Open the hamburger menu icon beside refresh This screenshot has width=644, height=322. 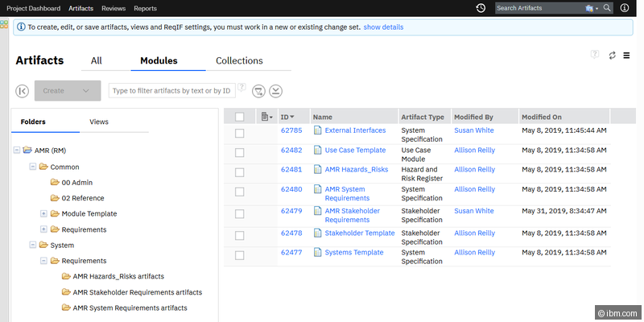[x=627, y=56]
